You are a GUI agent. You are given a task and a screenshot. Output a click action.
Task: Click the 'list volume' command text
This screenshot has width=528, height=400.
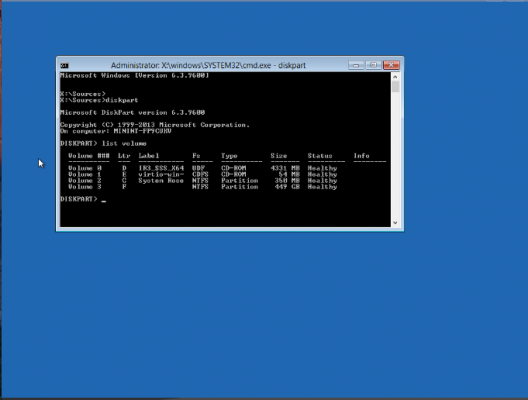coord(124,143)
